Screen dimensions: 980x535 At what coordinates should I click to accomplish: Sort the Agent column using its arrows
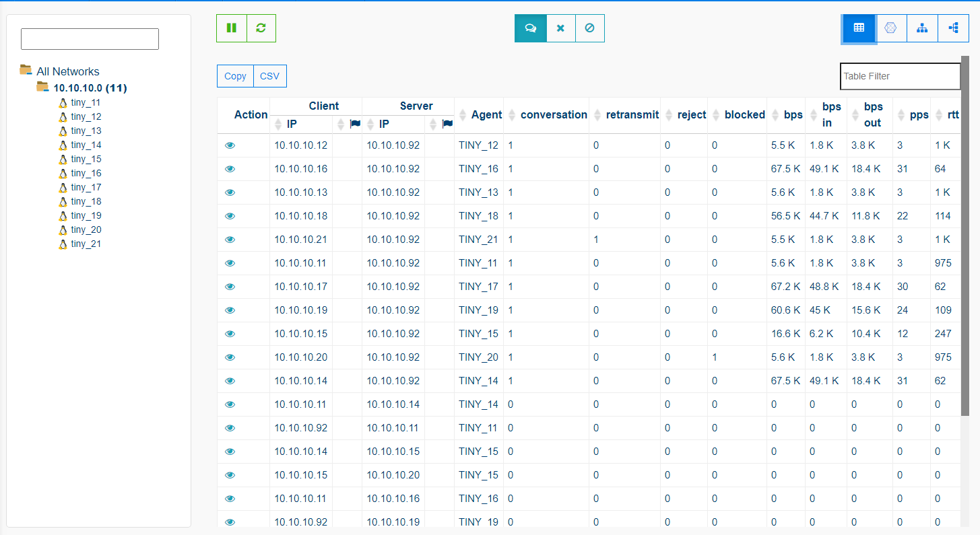[463, 114]
